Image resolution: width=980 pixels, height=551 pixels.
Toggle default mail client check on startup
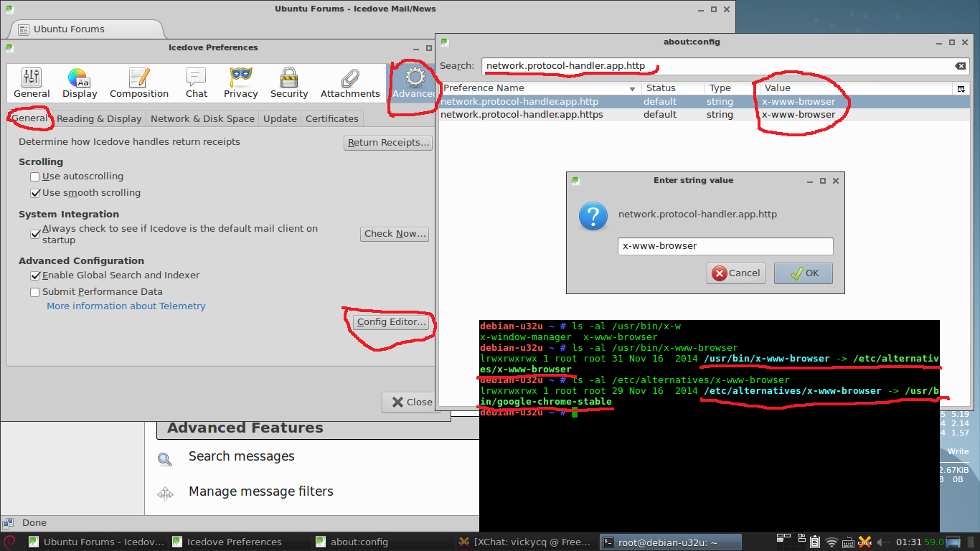click(x=34, y=234)
